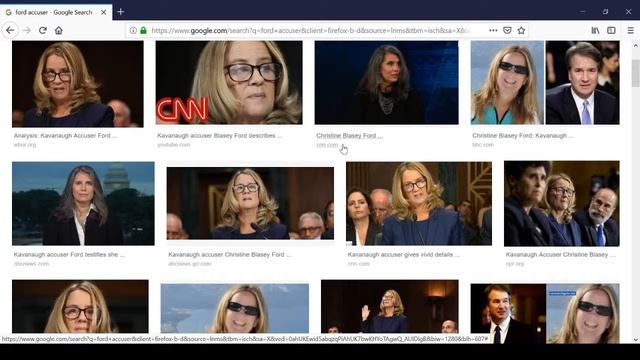Open thumbnail above 'Kavanaugh accuser Christine Blasey Ford'

tap(250, 203)
